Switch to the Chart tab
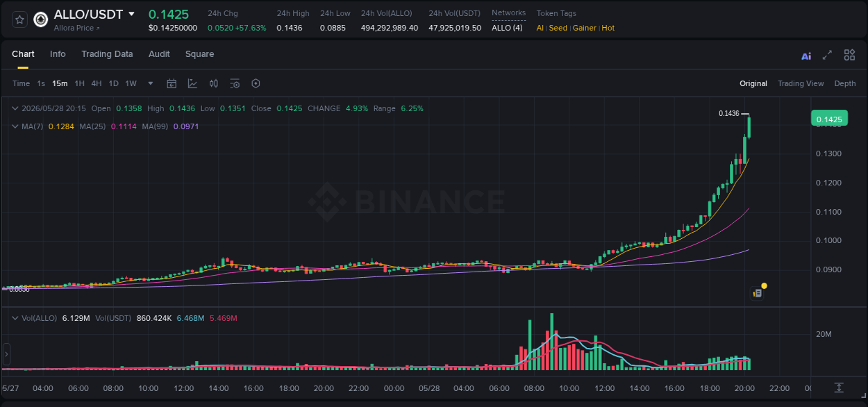The height and width of the screenshot is (407, 868). [x=23, y=54]
